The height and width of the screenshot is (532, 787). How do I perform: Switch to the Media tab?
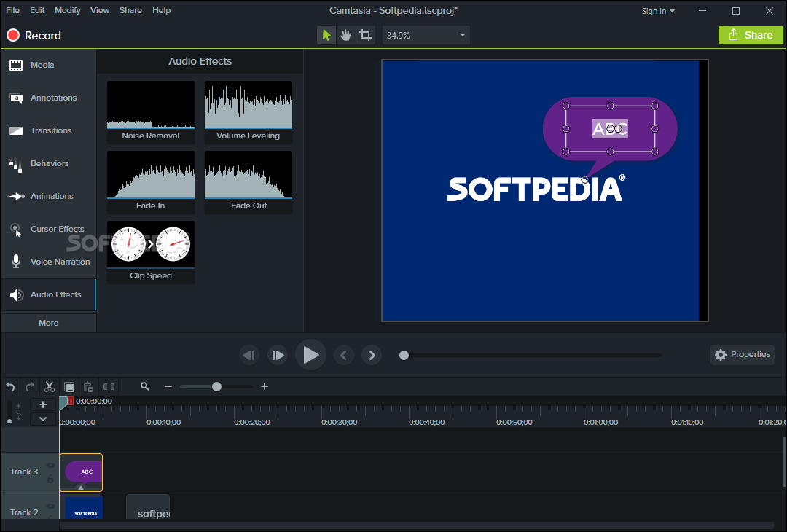tap(48, 66)
